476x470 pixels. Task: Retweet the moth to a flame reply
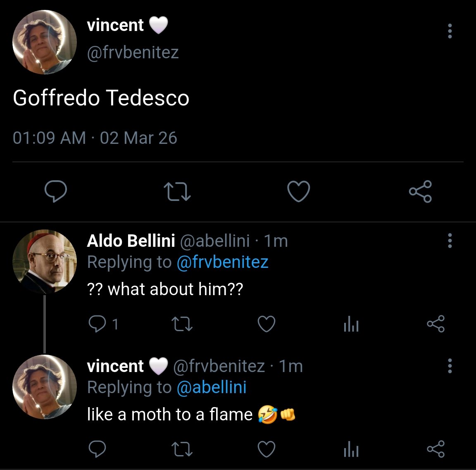point(182,449)
